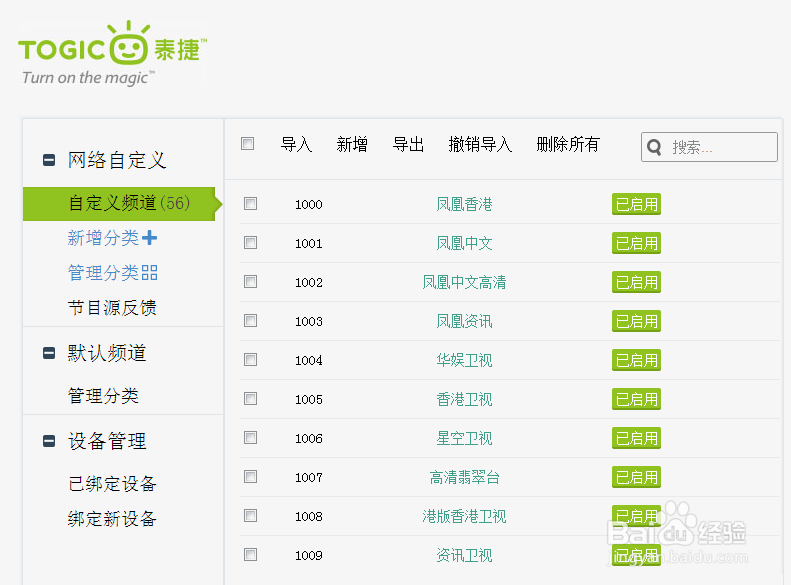Click channel number 1007
This screenshot has height=585, width=791.
(309, 477)
